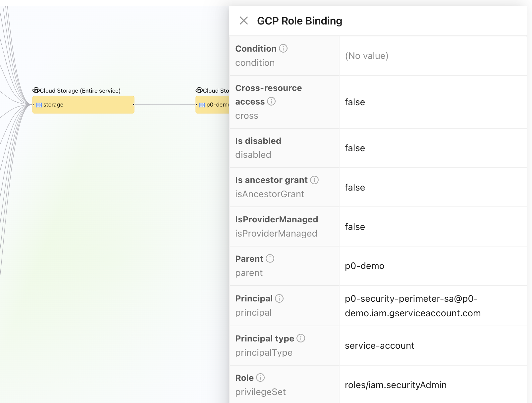532x403 pixels.
Task: Click the connector line between storage nodes
Action: 165,105
